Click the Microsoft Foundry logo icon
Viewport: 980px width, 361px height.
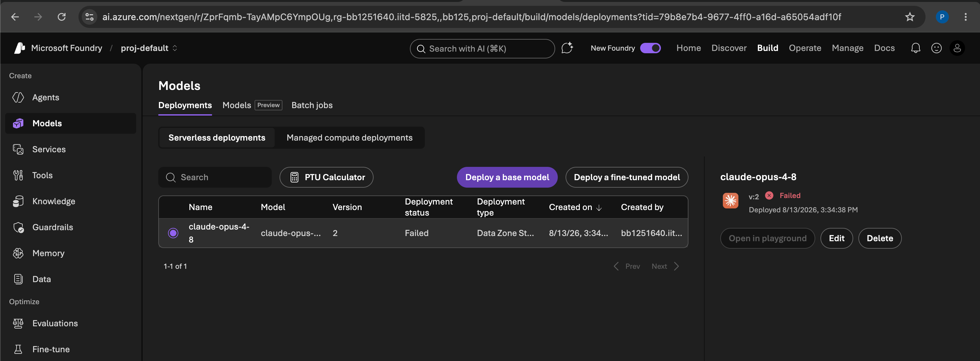[x=19, y=48]
